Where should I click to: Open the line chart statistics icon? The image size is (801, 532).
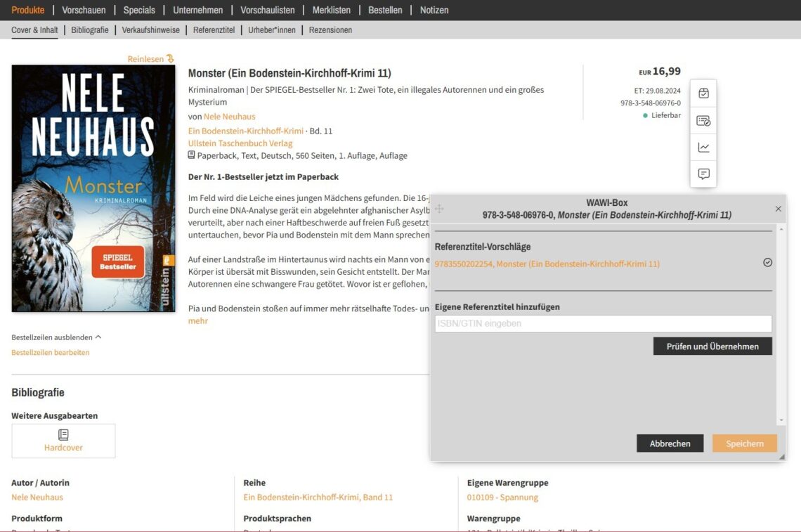pyautogui.click(x=703, y=148)
